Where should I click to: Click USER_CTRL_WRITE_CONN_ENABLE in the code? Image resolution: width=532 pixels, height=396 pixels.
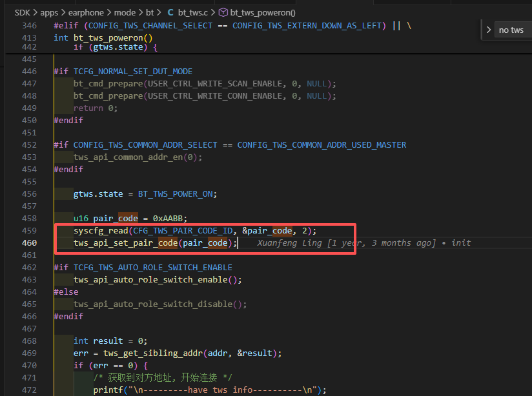coord(215,95)
